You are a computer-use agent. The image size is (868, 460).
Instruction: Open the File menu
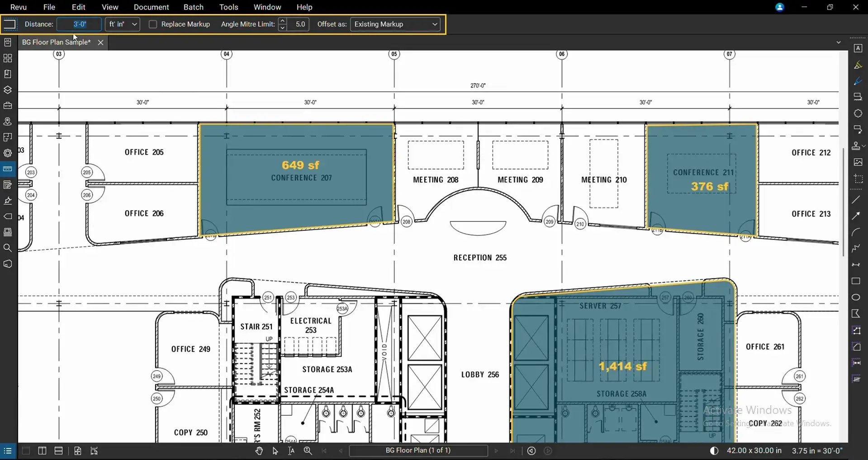point(49,7)
